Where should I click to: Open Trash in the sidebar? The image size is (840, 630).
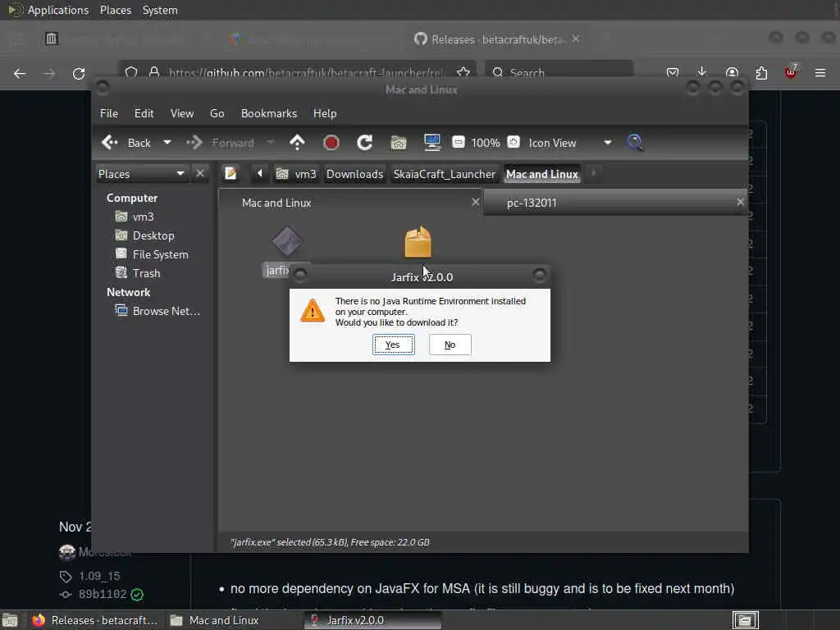(x=138, y=273)
